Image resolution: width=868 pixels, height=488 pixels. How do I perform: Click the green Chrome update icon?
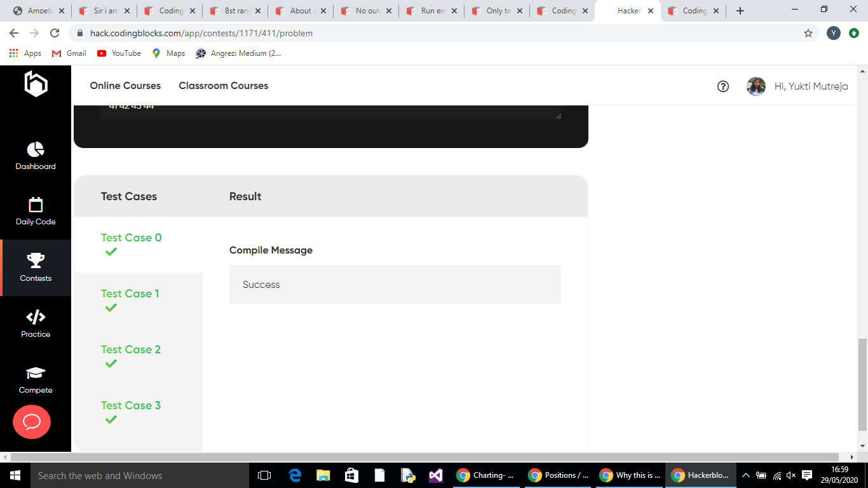[854, 33]
